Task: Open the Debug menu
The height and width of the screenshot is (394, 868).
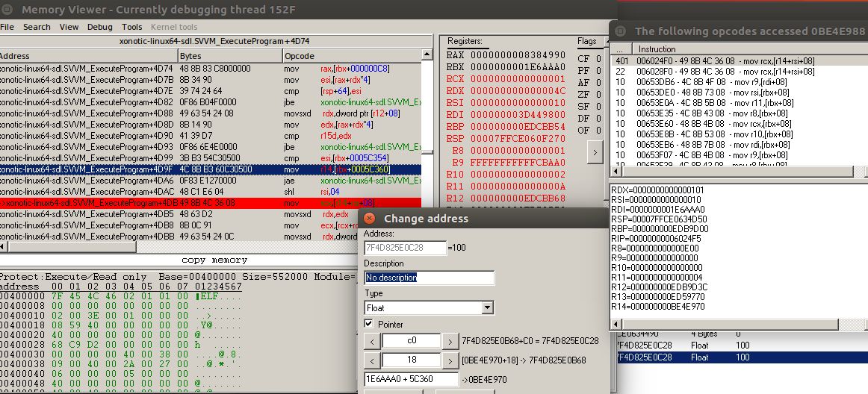Action: 99,27
